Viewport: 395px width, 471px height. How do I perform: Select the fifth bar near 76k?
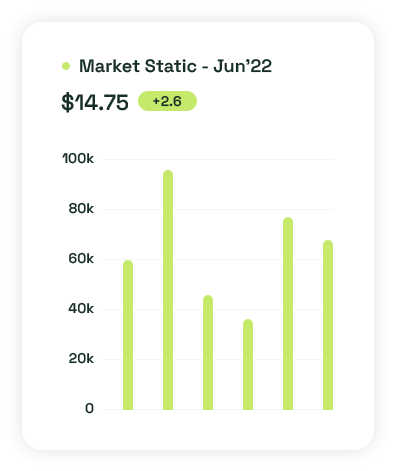(x=288, y=313)
